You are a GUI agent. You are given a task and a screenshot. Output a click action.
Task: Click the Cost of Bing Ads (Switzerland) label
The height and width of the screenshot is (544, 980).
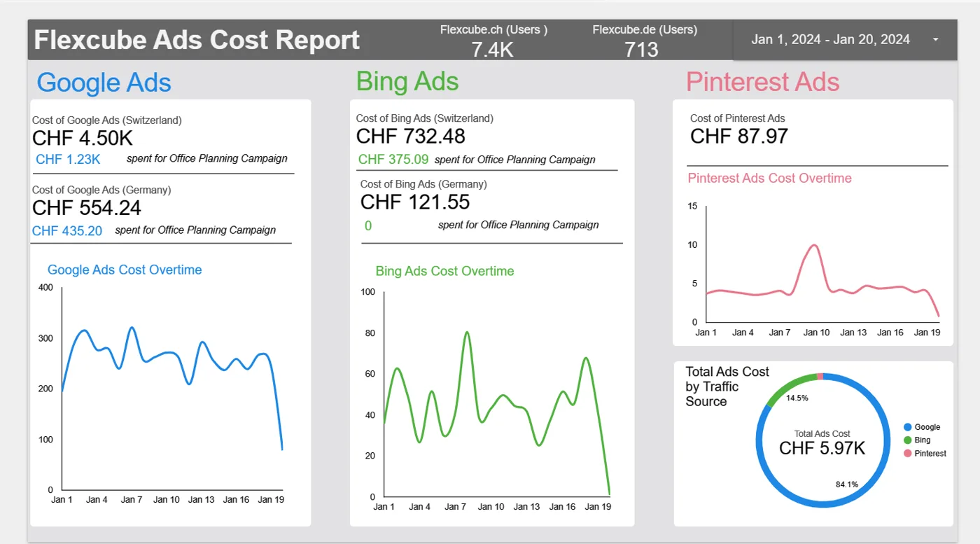coord(424,118)
